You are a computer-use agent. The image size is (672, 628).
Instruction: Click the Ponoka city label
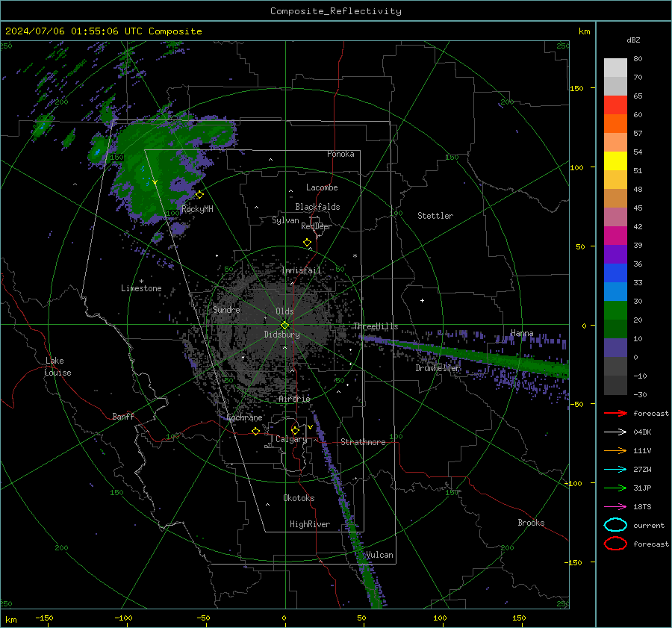click(340, 154)
